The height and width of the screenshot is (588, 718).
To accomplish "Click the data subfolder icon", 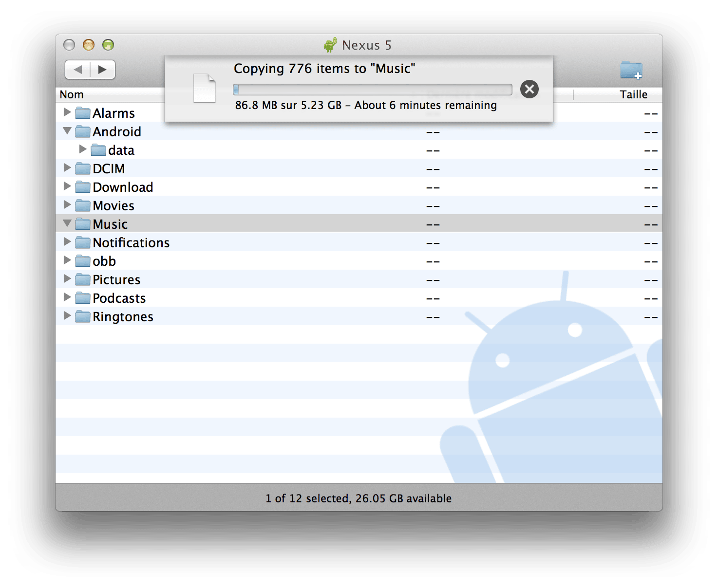I will click(98, 150).
